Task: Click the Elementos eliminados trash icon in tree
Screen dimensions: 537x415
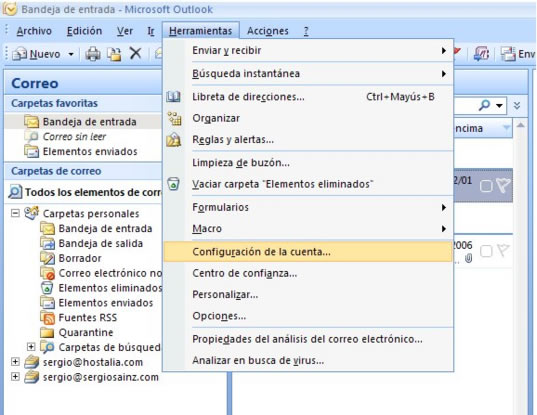Action: tap(47, 288)
